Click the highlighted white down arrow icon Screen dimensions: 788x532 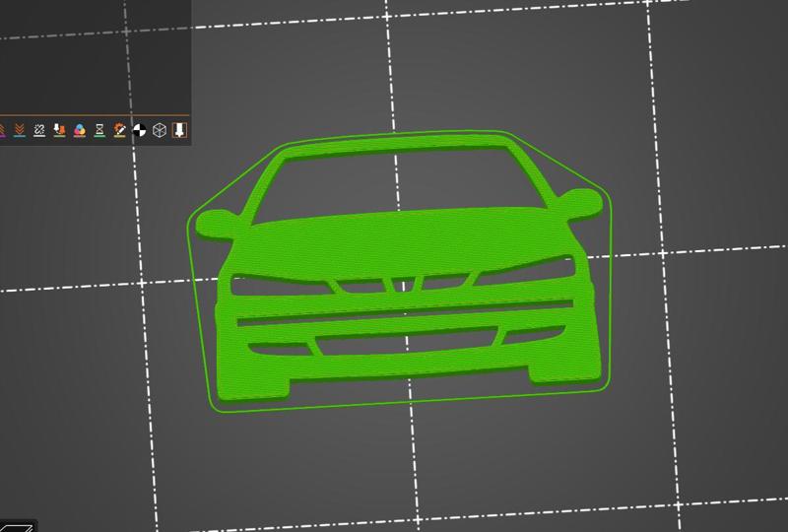click(x=179, y=130)
